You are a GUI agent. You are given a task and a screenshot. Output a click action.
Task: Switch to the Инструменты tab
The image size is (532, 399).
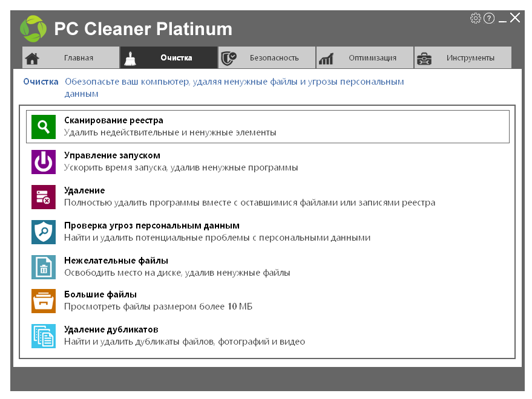click(463, 57)
